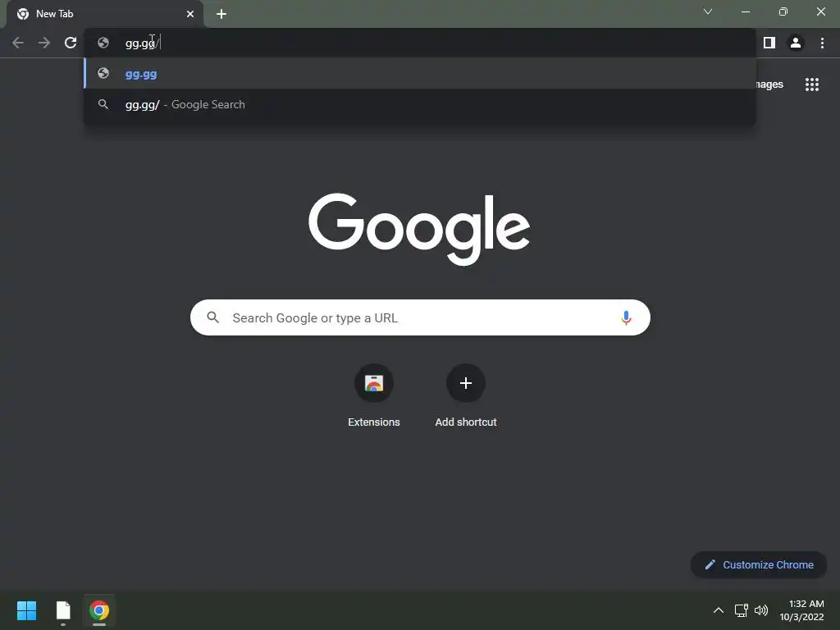Viewport: 840px width, 630px height.
Task: Minimize the Chrome window
Action: 745,11
